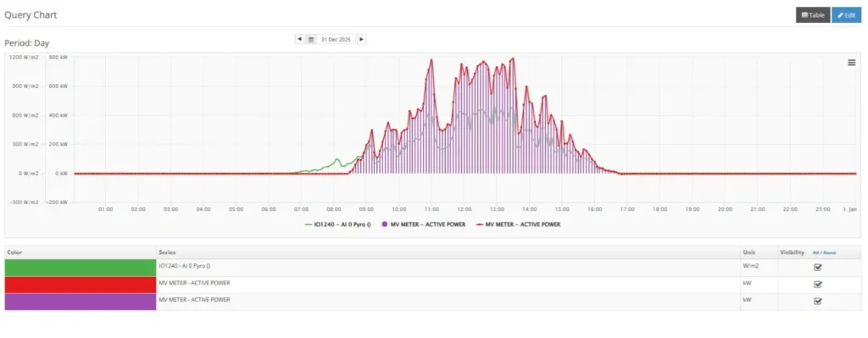This screenshot has height=338, width=868.
Task: Click the None visibility link
Action: click(x=829, y=252)
